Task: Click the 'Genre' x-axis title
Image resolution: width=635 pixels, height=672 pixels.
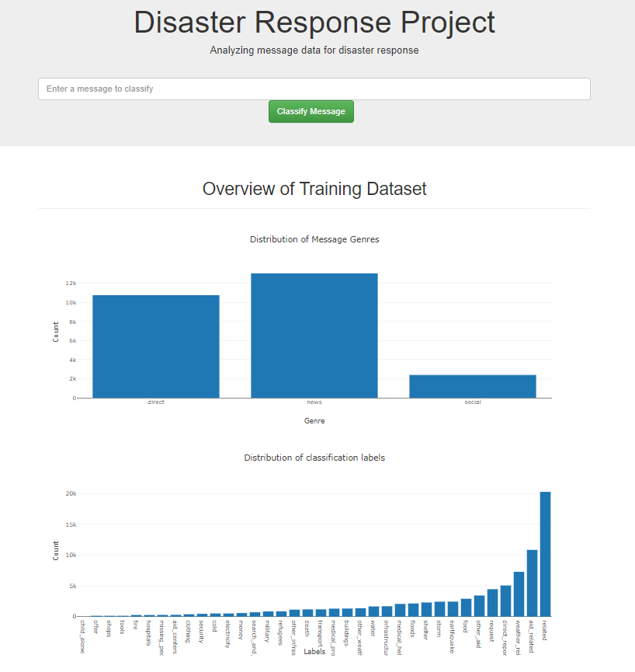Action: click(x=314, y=421)
